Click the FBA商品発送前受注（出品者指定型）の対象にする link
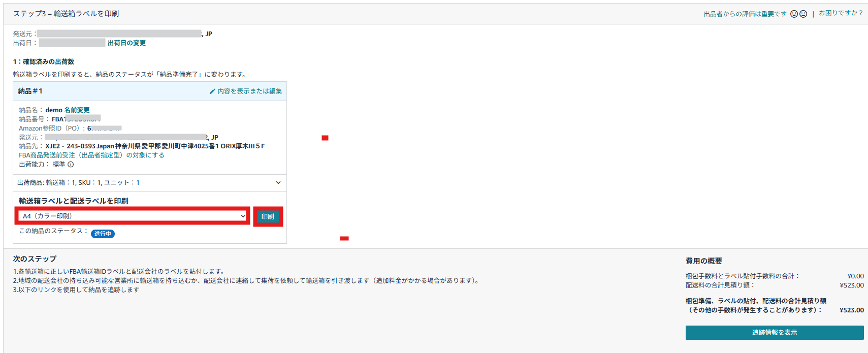Viewport: 868px width, 353px height. 91,155
